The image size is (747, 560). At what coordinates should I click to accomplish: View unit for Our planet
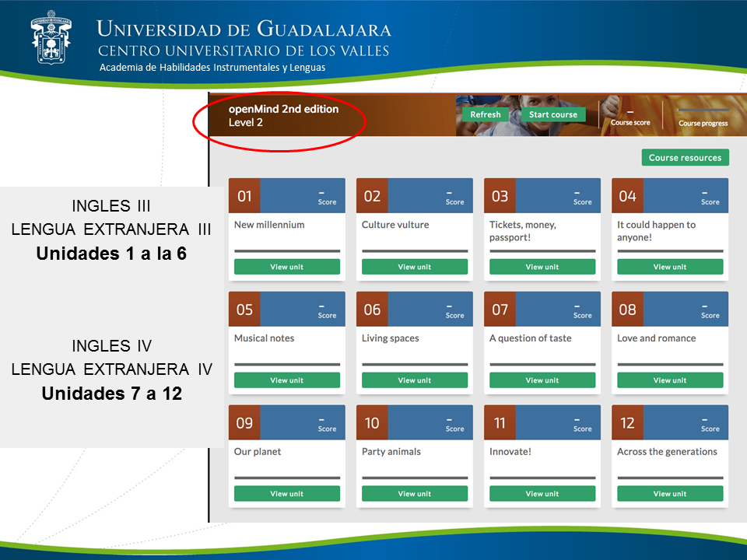(287, 493)
